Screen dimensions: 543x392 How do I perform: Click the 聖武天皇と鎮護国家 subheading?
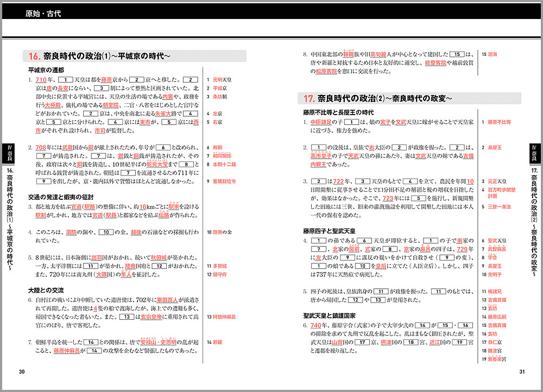329,315
